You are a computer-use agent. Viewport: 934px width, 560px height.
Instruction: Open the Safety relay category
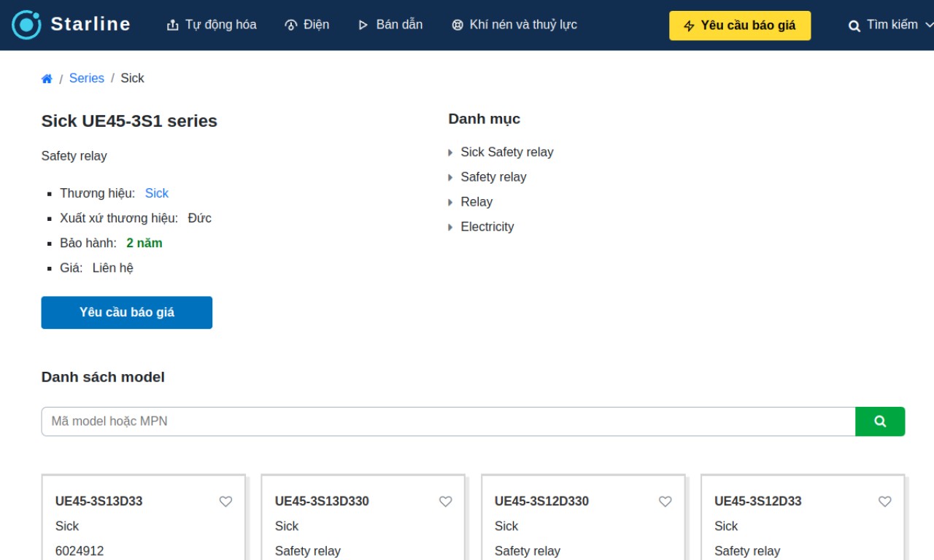click(493, 176)
